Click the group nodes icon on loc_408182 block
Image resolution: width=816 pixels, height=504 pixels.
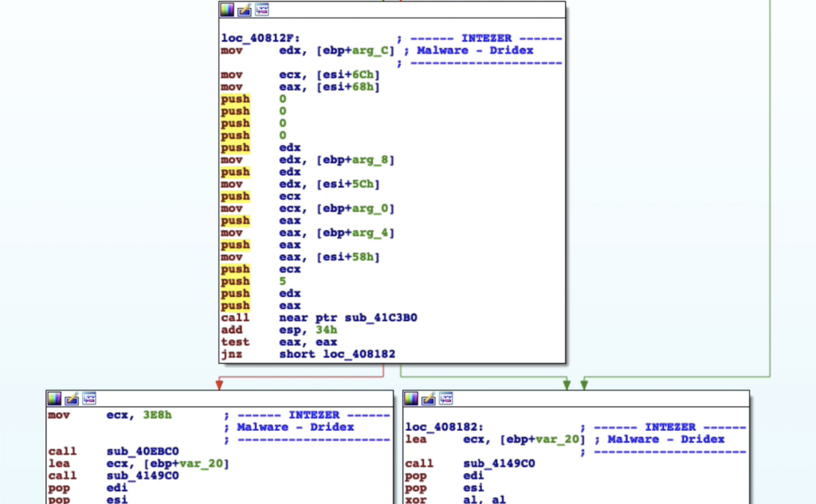click(445, 399)
